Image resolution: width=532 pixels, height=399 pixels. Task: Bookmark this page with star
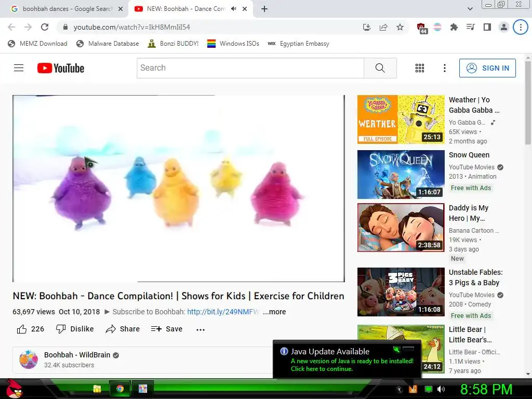(x=400, y=27)
